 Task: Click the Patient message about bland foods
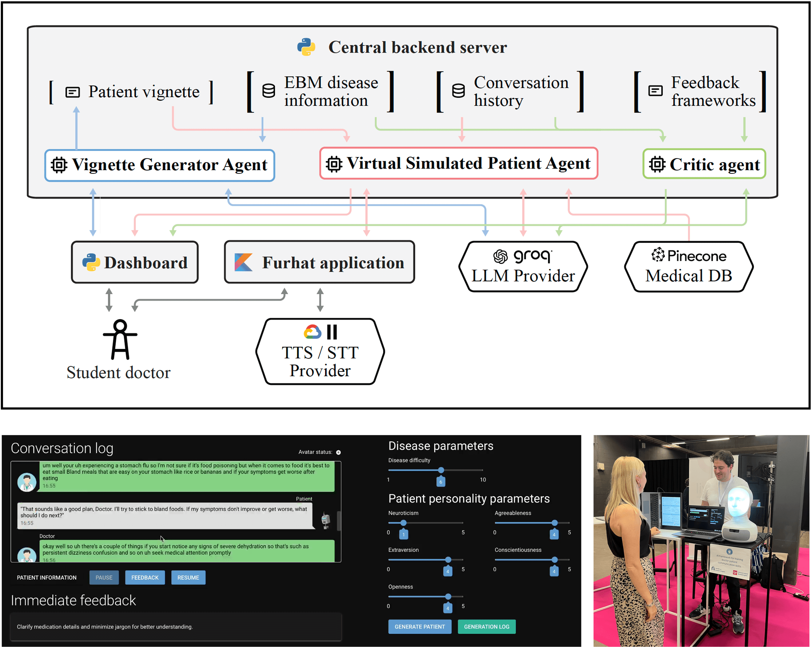(x=166, y=516)
